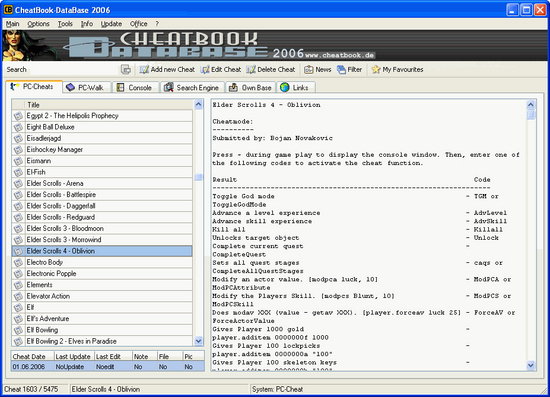Select Elf Bowling 2 - Elves in Paradise
The height and width of the screenshot is (397, 550).
102,341
